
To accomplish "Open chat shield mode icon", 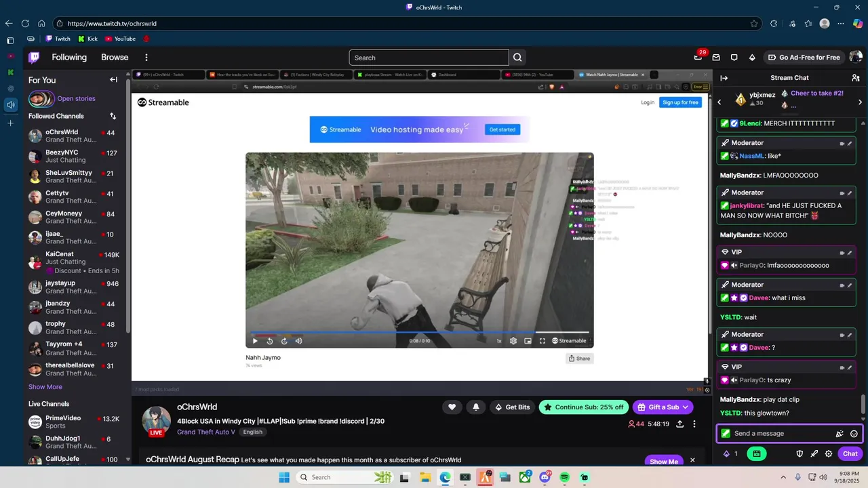I will point(800,453).
